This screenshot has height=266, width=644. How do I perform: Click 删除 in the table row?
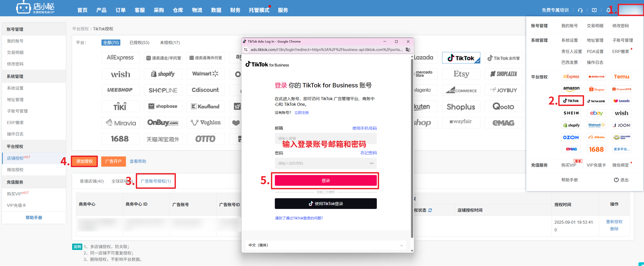point(614,229)
